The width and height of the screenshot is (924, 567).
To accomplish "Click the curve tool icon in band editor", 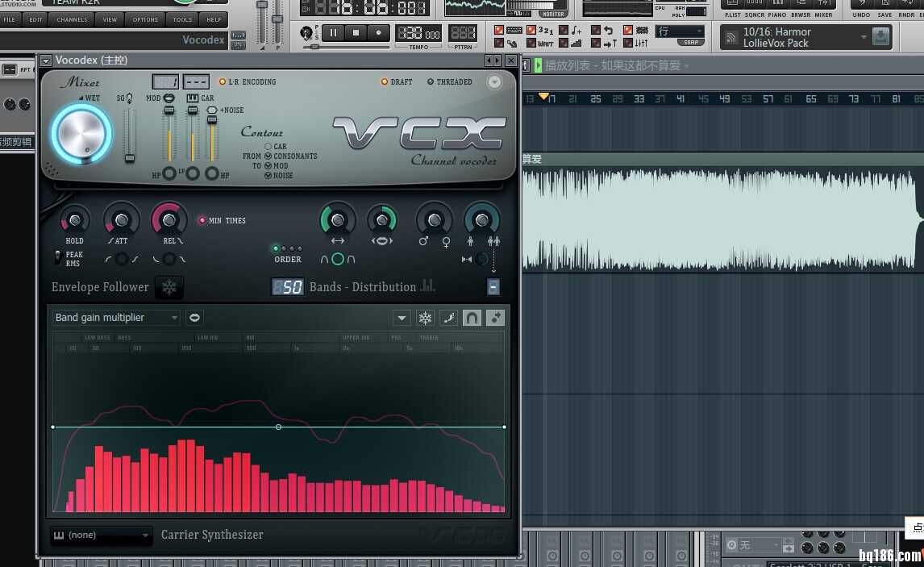I will (x=448, y=318).
